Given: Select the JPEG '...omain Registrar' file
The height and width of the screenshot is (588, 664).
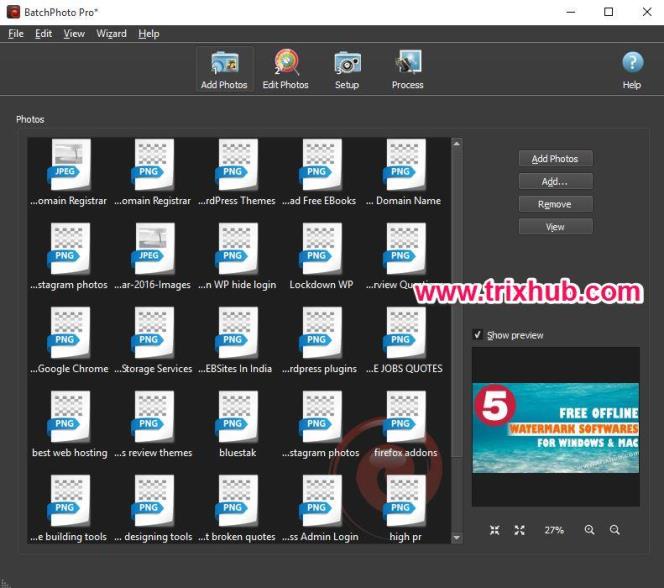Looking at the screenshot, I should coord(69,173).
